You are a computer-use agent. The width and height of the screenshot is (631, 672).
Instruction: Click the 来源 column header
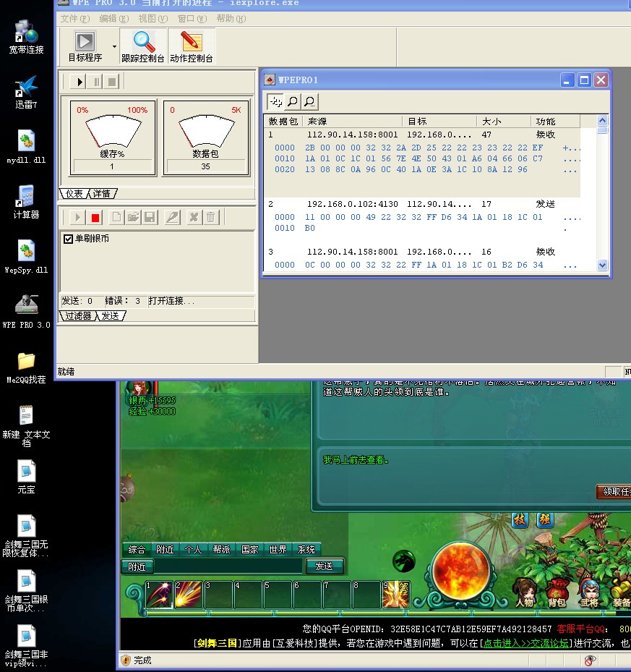353,122
